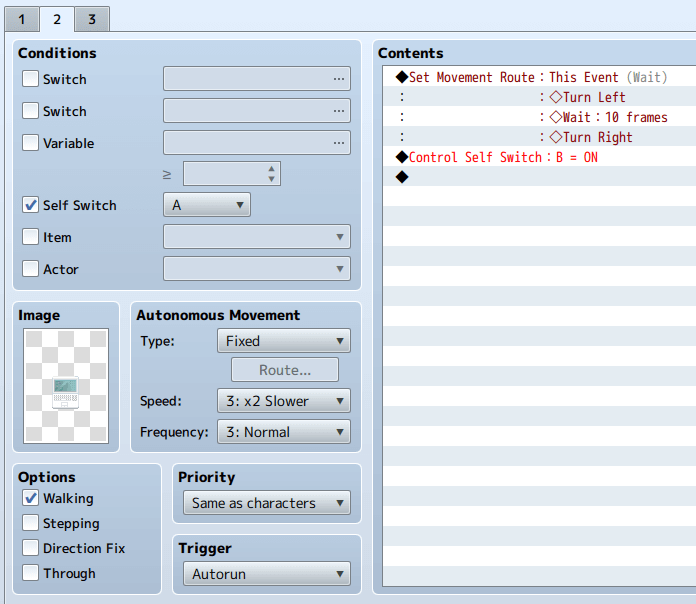Select the Set Movement Route command
Viewport: 696px width, 604px height.
(x=471, y=77)
